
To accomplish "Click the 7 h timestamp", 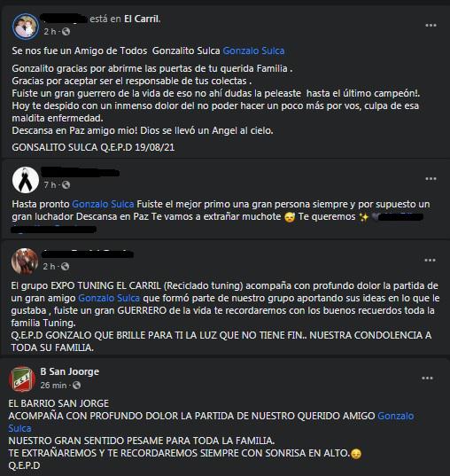I will (50, 185).
